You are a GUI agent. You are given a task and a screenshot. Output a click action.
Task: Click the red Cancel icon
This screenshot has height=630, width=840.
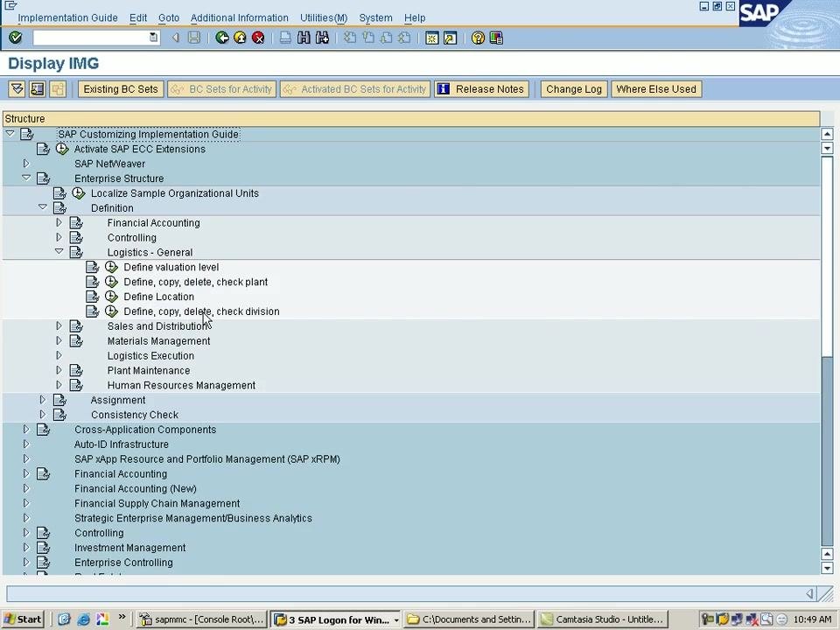(x=258, y=38)
